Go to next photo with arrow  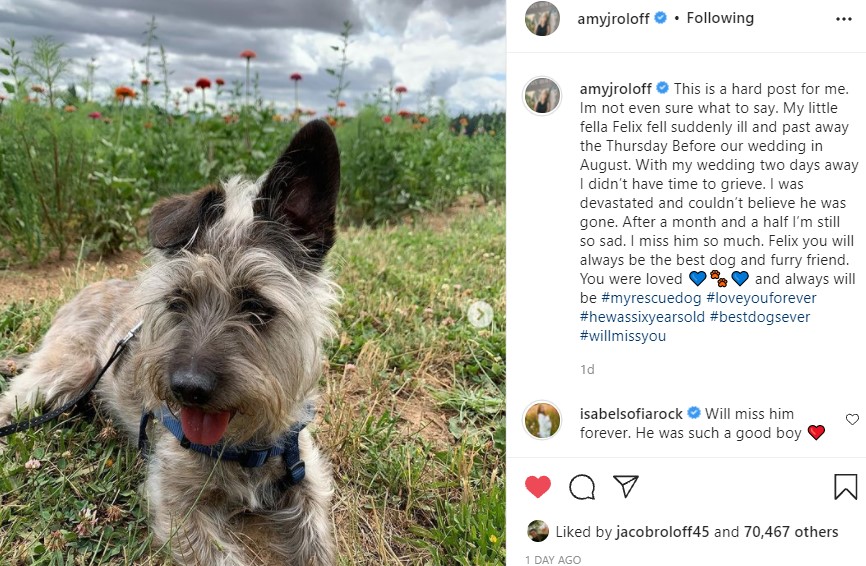(x=480, y=315)
